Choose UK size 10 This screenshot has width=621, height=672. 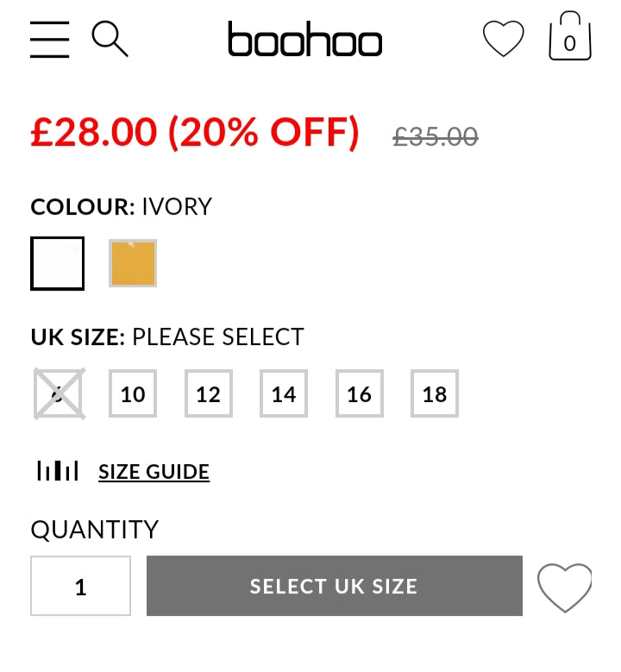[x=133, y=393]
